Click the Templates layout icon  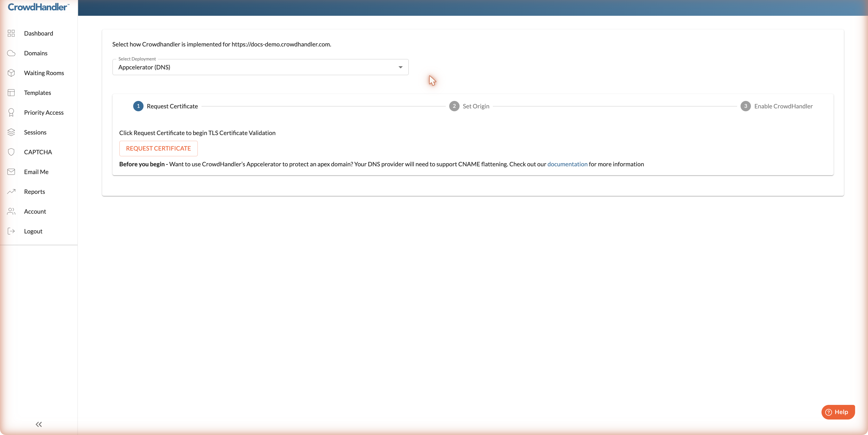point(11,93)
